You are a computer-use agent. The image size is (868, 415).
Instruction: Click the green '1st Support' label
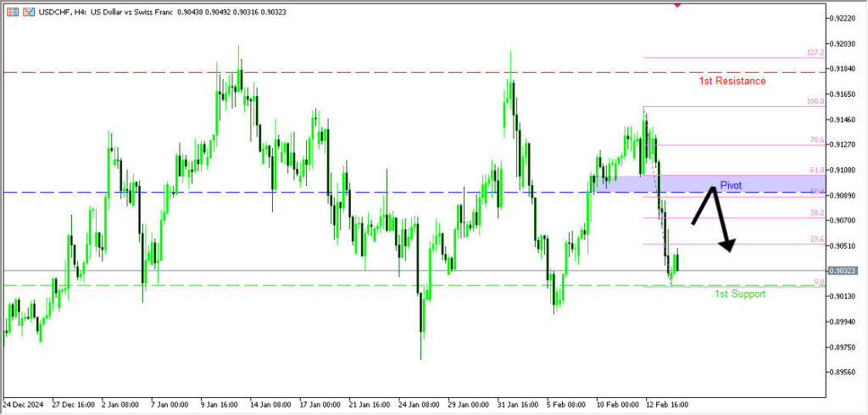tap(739, 294)
